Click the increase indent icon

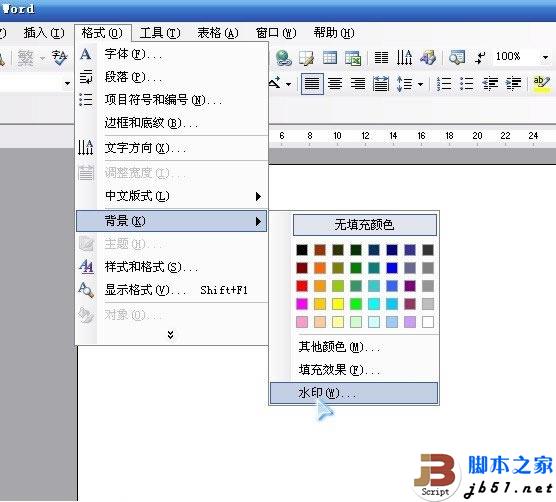click(x=513, y=84)
